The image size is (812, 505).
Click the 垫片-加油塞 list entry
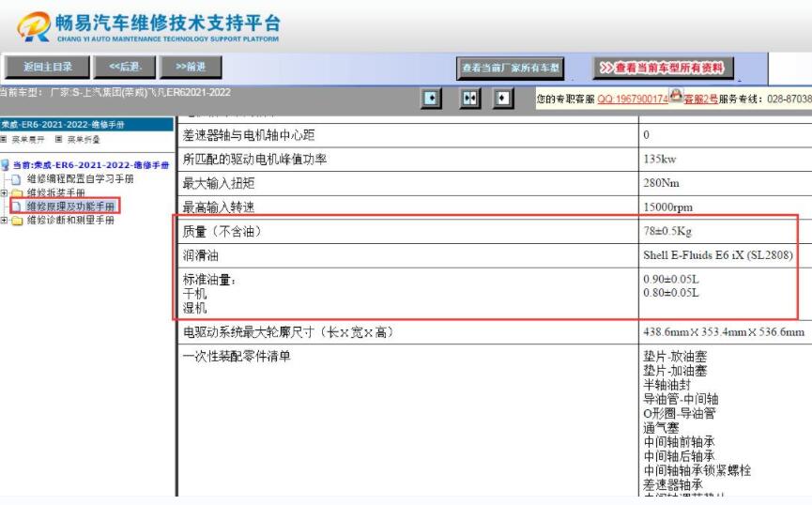pos(675,371)
